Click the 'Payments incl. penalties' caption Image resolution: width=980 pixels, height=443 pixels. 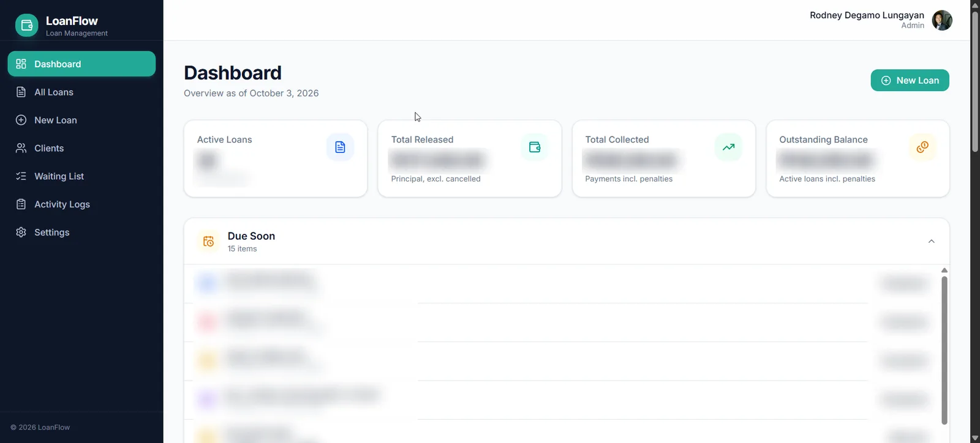[x=628, y=179]
